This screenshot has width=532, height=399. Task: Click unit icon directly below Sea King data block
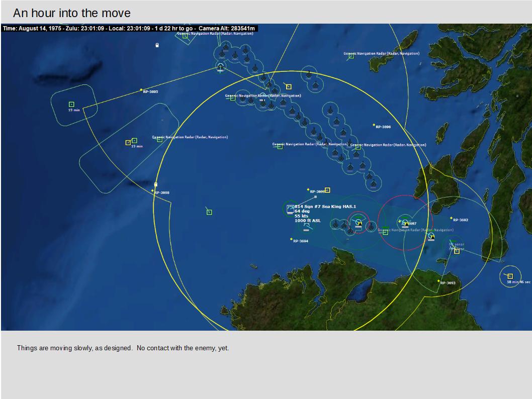click(x=306, y=226)
